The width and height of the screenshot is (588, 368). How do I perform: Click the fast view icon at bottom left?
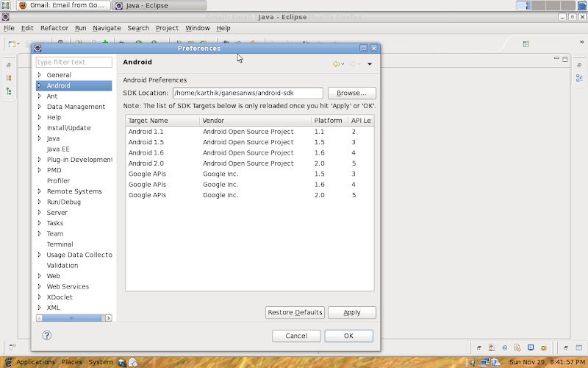12,347
